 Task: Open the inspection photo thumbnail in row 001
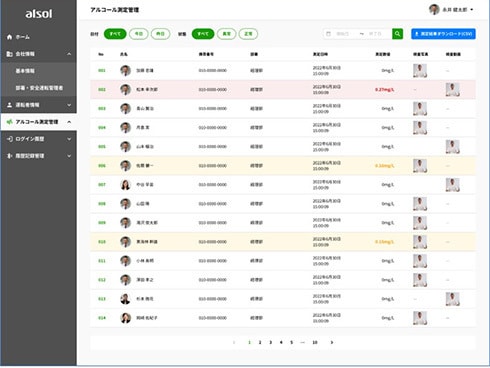point(420,71)
